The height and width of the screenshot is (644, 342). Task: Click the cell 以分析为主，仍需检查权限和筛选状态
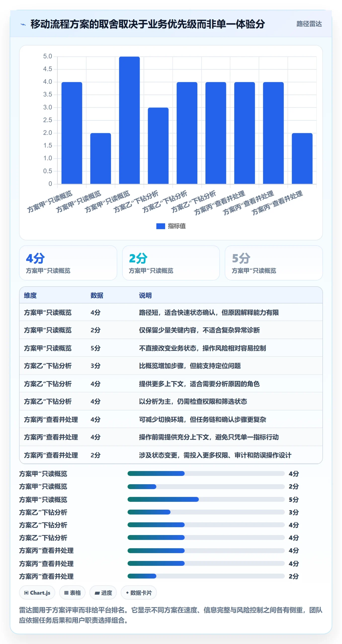point(193,401)
